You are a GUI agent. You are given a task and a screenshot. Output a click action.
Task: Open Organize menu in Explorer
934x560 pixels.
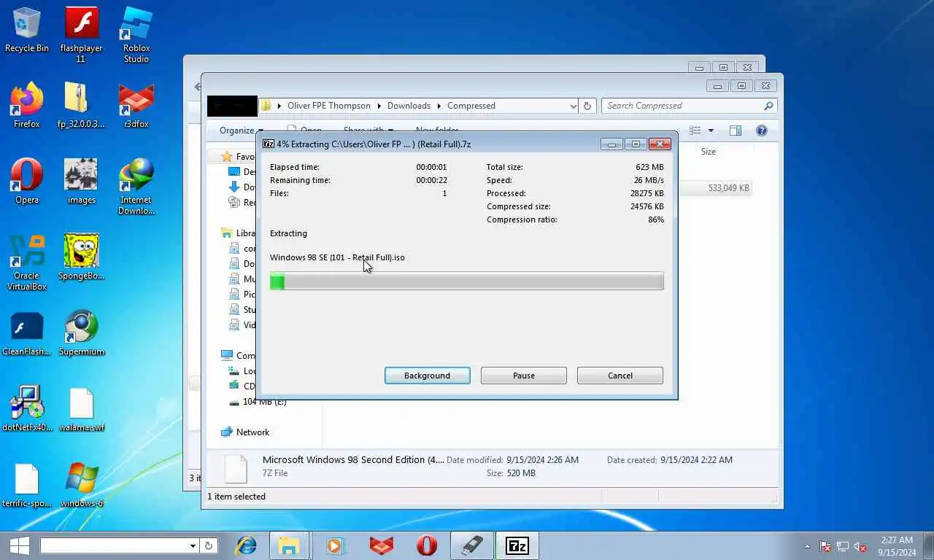point(242,131)
